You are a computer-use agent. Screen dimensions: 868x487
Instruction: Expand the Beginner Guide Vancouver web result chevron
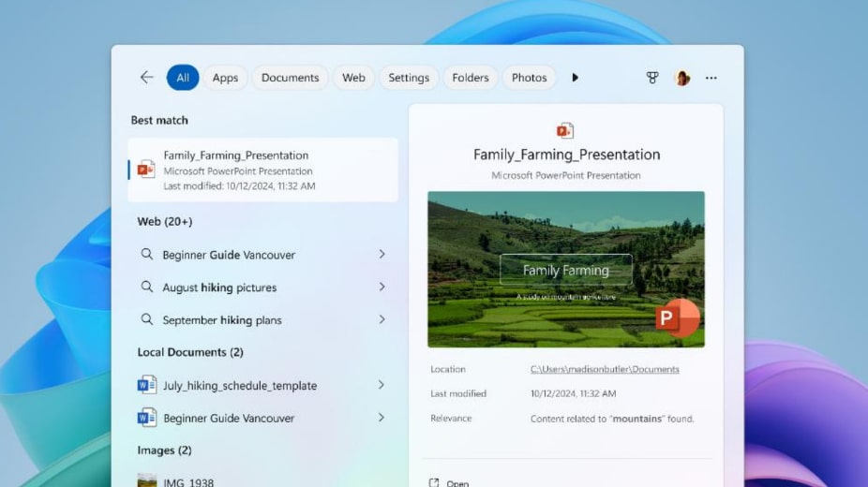click(x=382, y=254)
